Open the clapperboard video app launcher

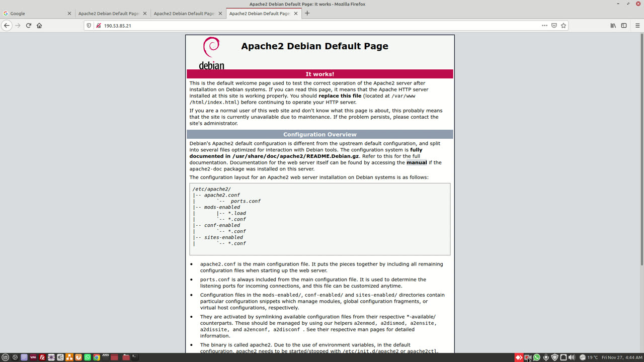click(x=106, y=357)
